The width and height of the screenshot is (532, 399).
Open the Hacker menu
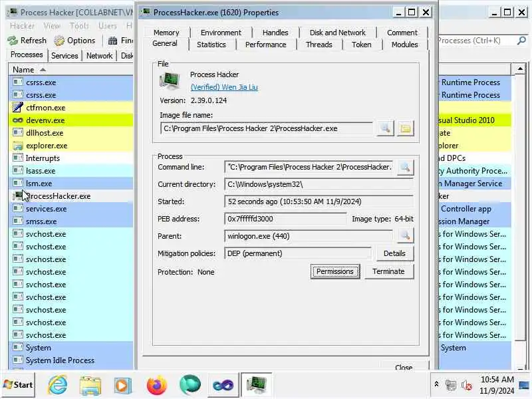(22, 26)
